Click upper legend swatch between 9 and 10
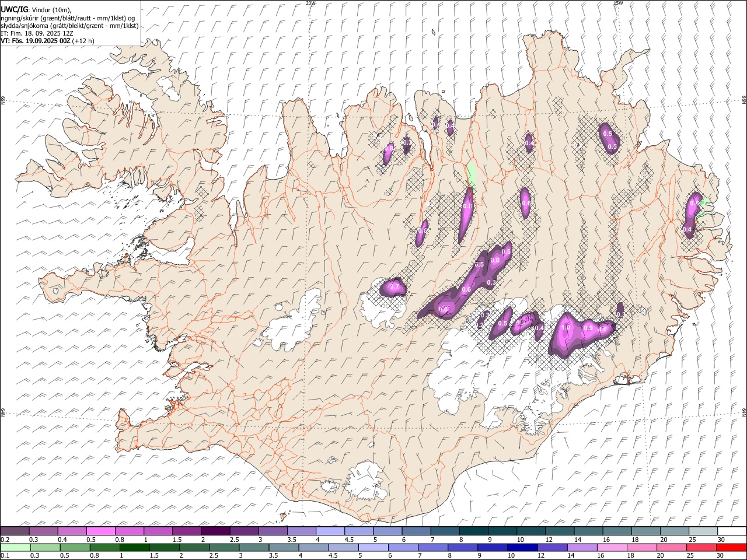Image resolution: width=747 pixels, height=560 pixels. [x=502, y=531]
